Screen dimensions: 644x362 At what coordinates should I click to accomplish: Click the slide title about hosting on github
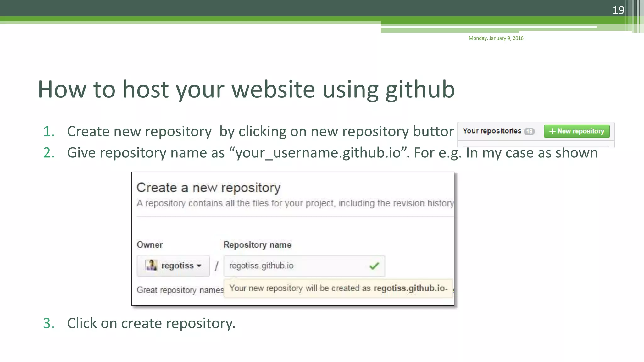(x=246, y=89)
